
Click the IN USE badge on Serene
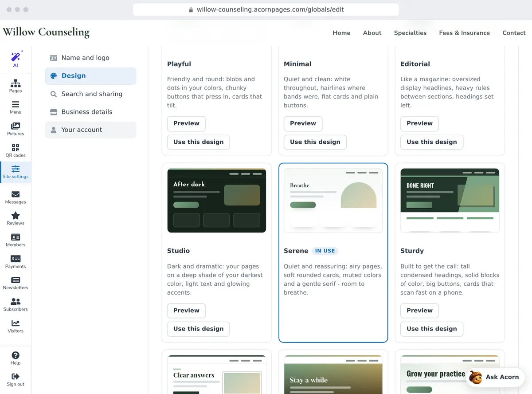point(325,251)
